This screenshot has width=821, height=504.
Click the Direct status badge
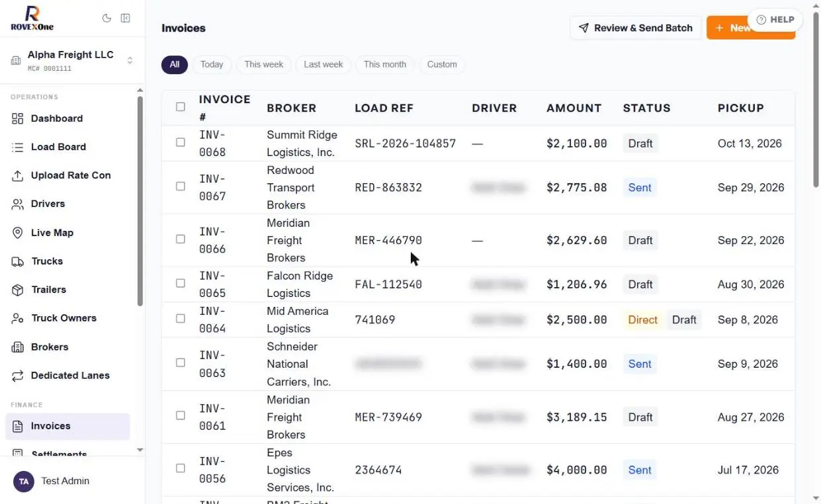(642, 319)
